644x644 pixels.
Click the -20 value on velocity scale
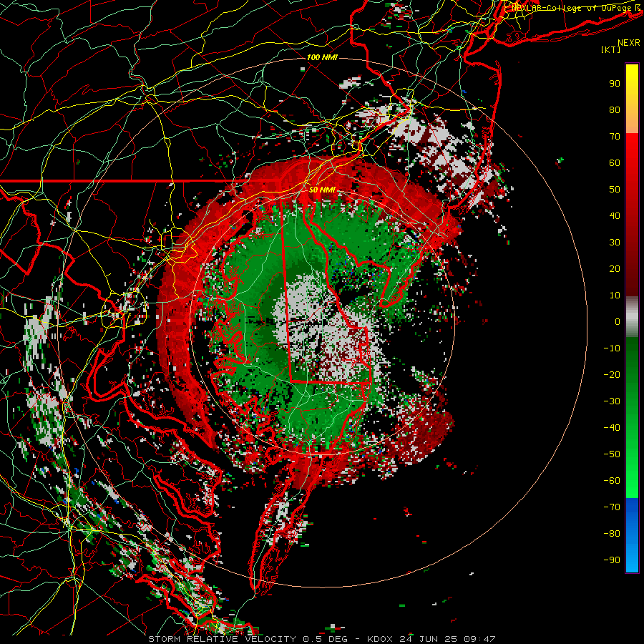tap(612, 374)
